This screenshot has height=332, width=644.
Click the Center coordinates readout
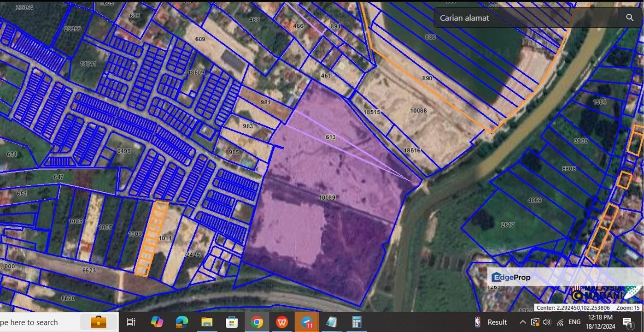[573, 308]
